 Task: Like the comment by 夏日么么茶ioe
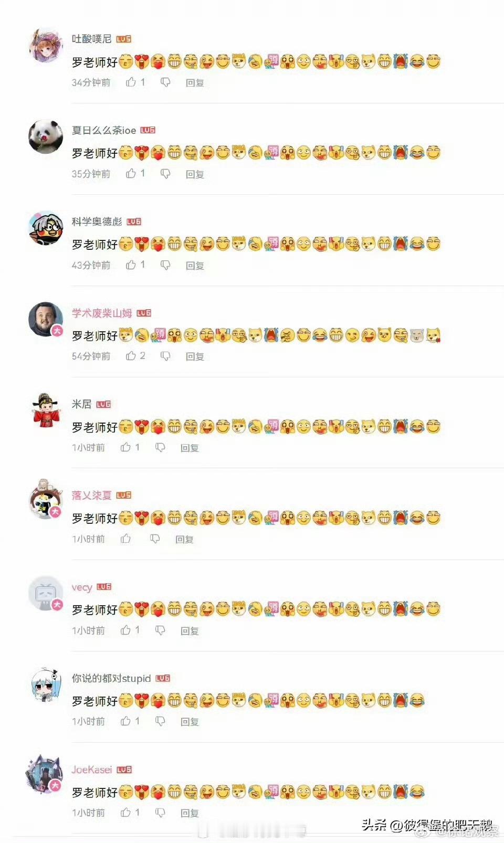click(131, 173)
